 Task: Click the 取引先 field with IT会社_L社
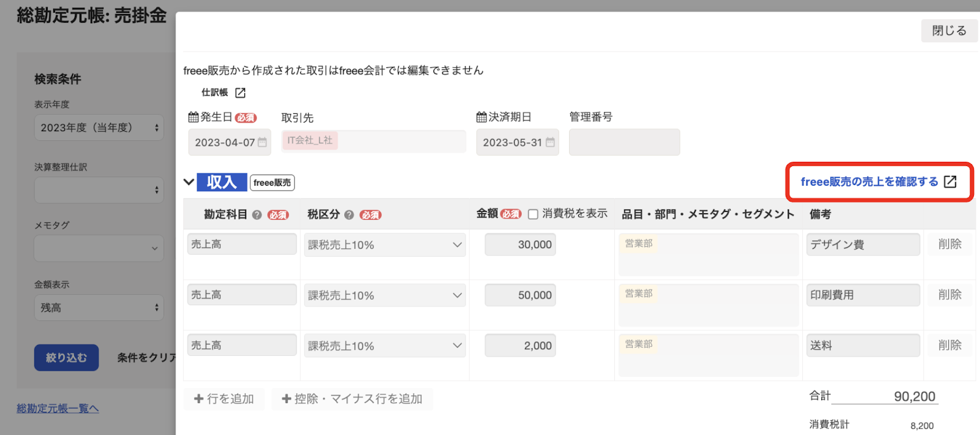(374, 142)
